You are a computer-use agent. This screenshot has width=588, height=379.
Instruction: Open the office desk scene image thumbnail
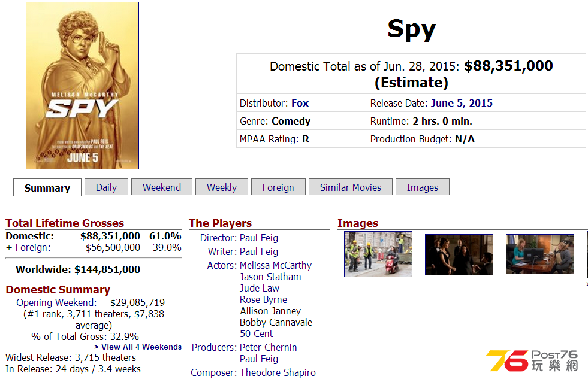tap(540, 254)
